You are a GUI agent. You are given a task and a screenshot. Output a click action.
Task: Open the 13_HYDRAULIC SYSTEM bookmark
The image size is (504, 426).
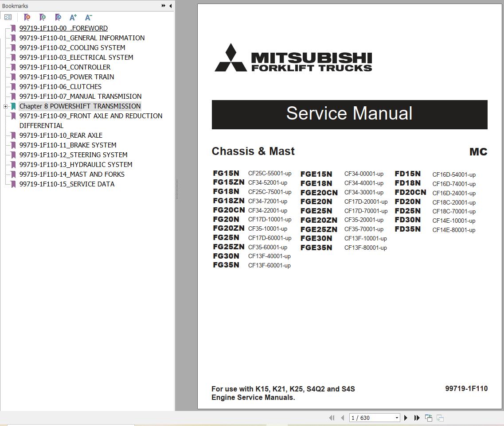75,165
